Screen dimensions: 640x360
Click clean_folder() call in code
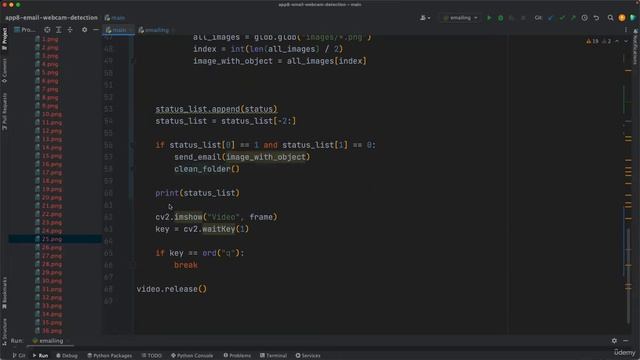(207, 169)
